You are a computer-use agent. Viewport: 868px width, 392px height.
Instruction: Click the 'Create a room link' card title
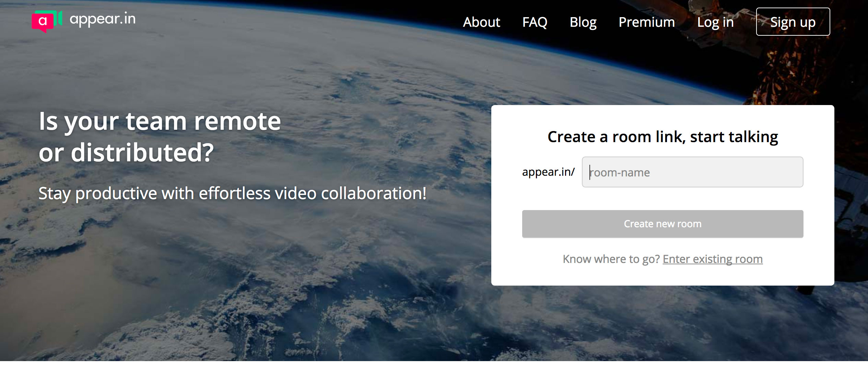pos(662,137)
